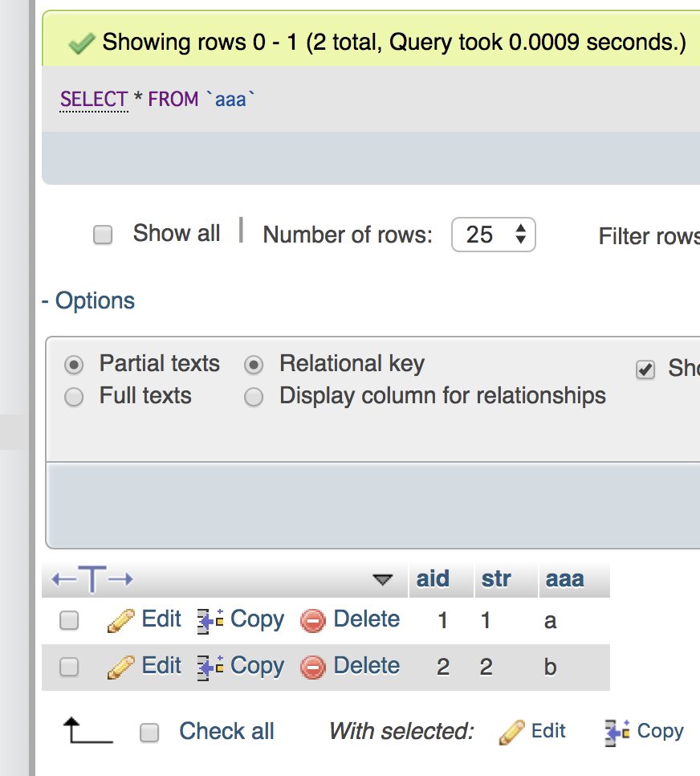Click the Copy icon in row 2
Viewport: 700px width, 776px height.
pos(211,667)
